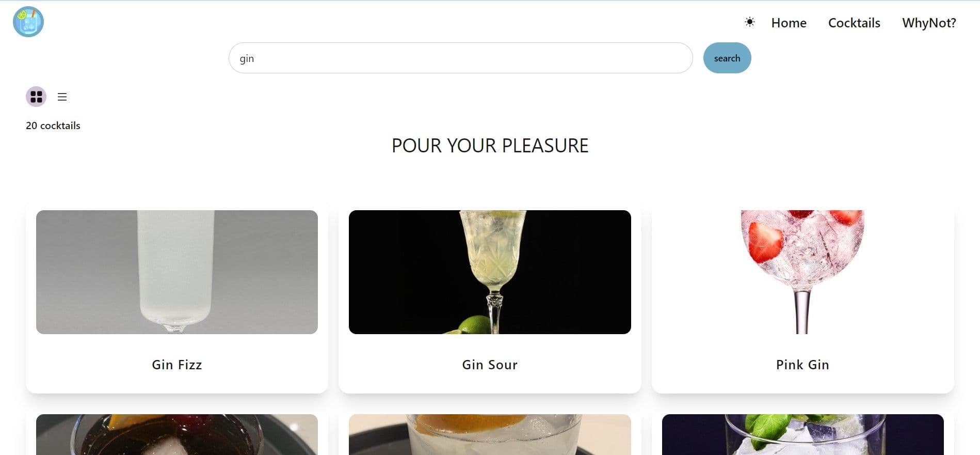Open the Pink Gin image thumbnail

pos(802,272)
